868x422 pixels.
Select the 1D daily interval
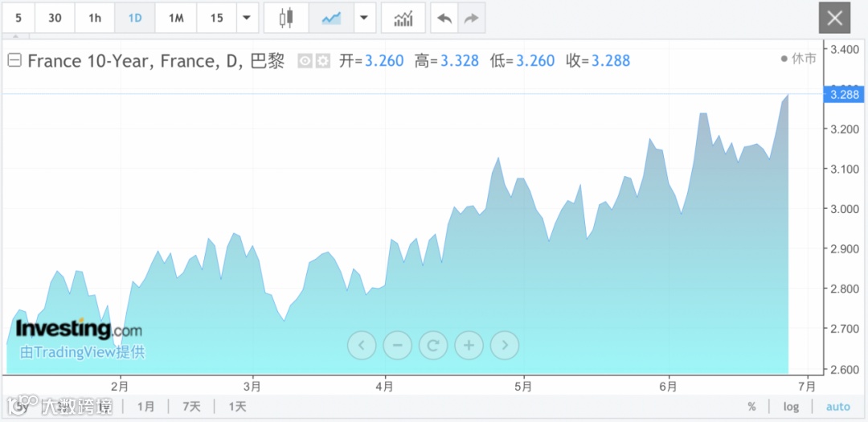click(x=134, y=18)
